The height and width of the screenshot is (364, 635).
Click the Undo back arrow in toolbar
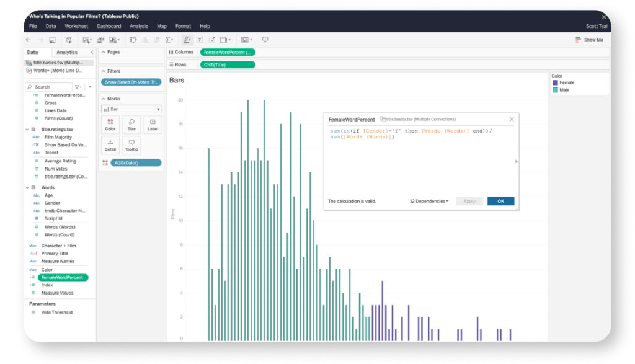click(x=29, y=40)
